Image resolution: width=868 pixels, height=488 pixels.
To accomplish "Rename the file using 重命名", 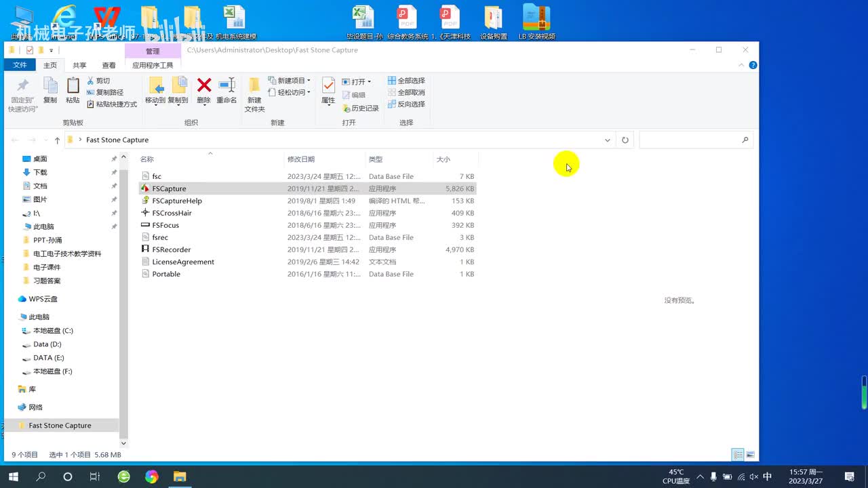I will (226, 90).
